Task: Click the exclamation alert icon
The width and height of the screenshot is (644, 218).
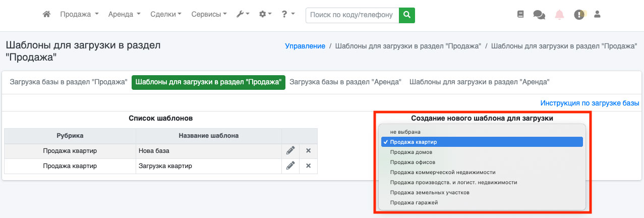Action: pos(579,15)
